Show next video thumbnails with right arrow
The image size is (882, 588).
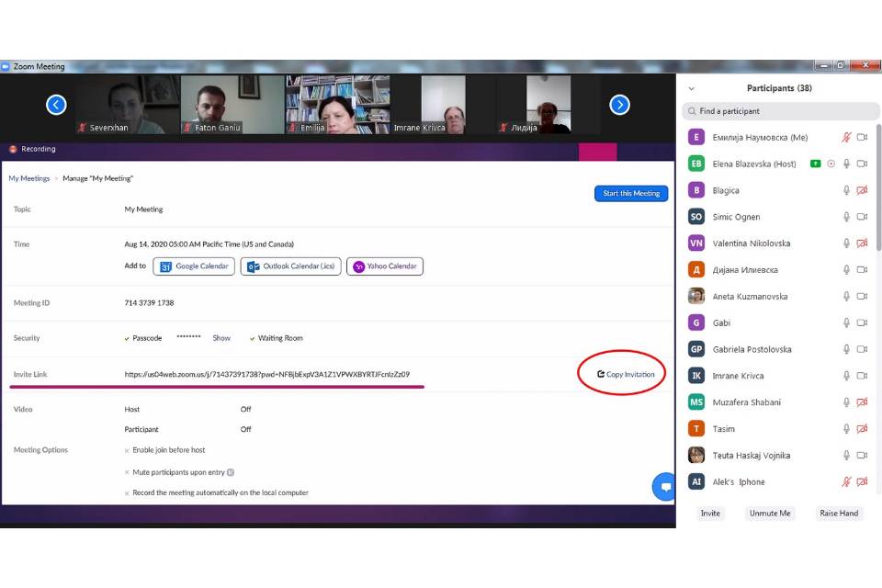(619, 105)
